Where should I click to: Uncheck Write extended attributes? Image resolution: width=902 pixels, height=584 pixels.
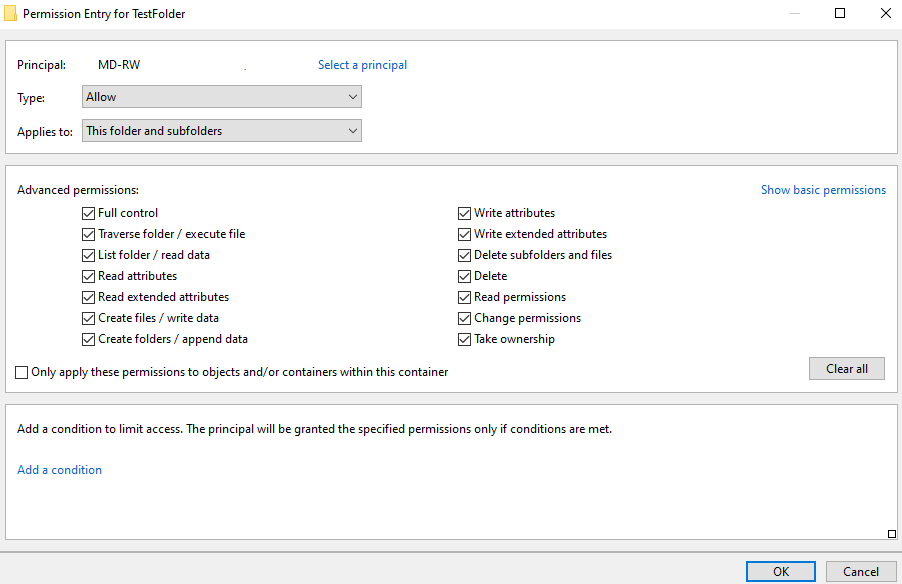(x=464, y=234)
